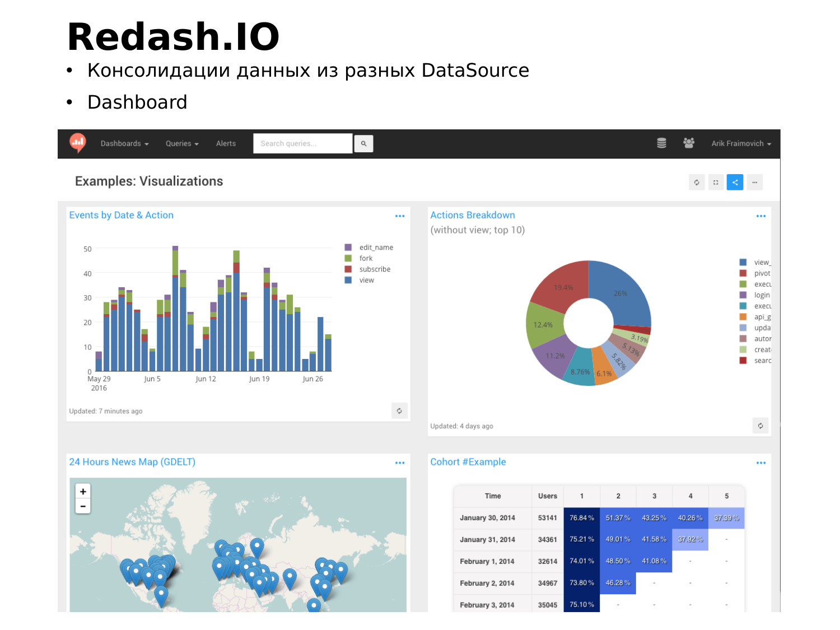Image resolution: width=840 pixels, height=630 pixels.
Task: Toggle pivot legend entry in pie chart
Action: [755, 273]
